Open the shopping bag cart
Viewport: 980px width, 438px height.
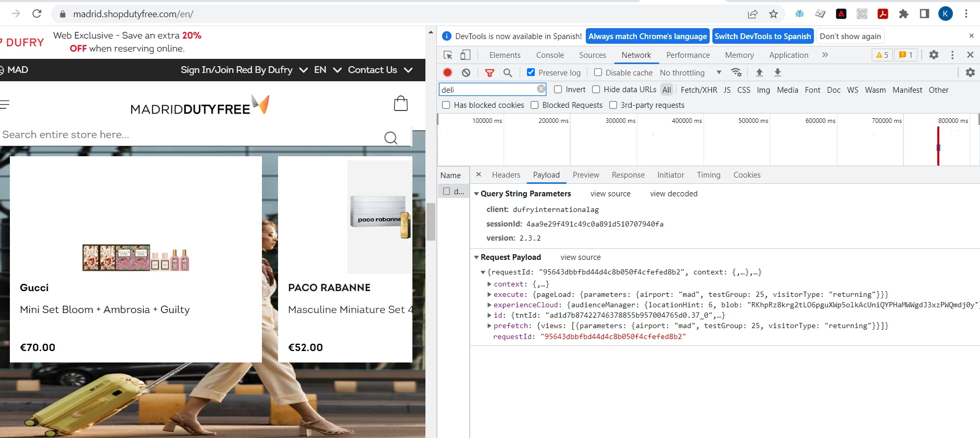click(401, 103)
